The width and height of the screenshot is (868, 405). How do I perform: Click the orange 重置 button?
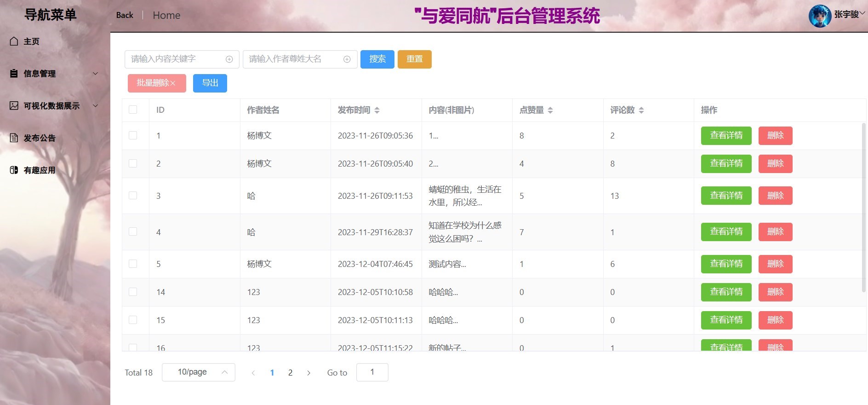pyautogui.click(x=415, y=59)
